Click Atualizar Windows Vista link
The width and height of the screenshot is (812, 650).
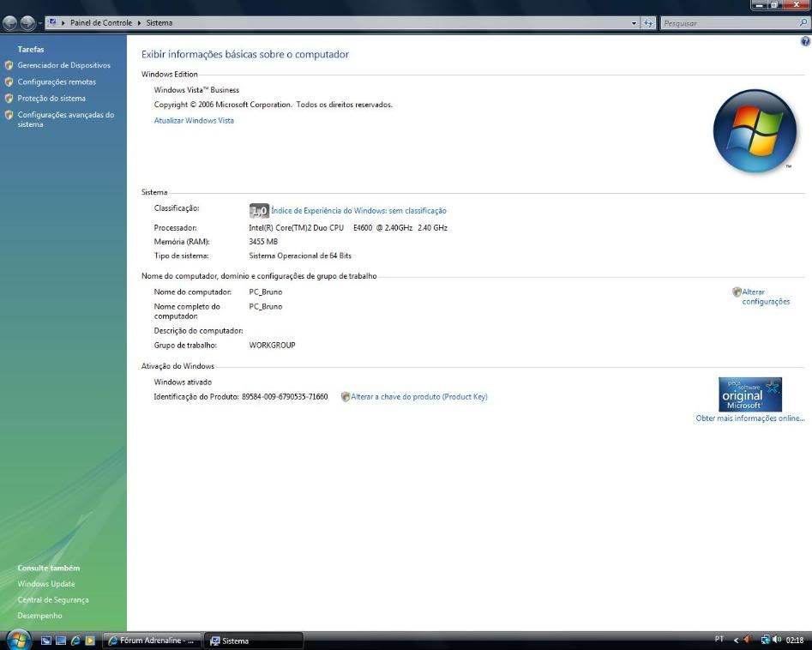click(194, 120)
